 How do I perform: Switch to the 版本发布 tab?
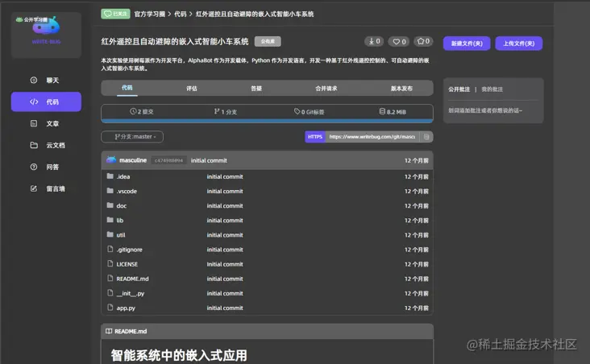tap(401, 89)
